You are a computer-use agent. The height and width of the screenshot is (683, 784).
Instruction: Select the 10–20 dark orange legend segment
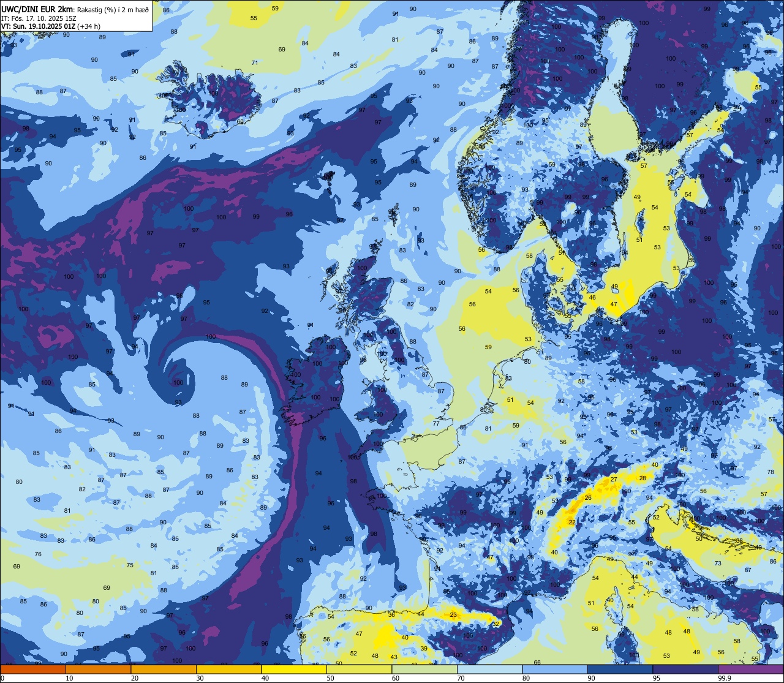(x=98, y=669)
